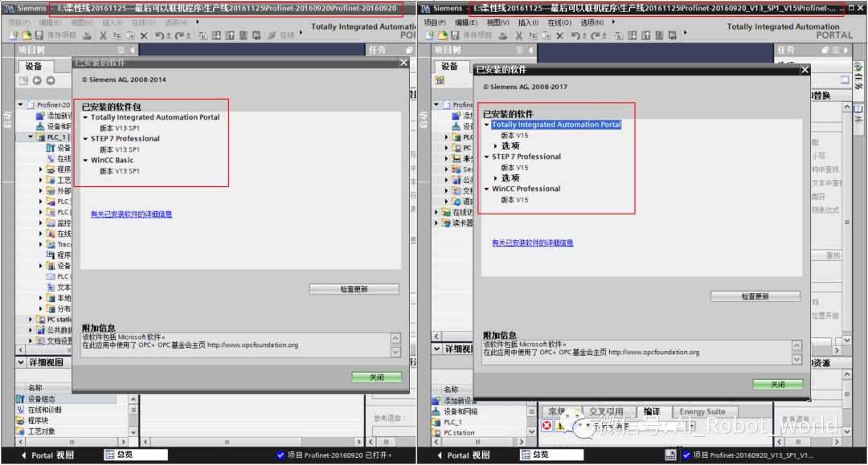Select 设备组态 row in left detail view

click(67, 399)
